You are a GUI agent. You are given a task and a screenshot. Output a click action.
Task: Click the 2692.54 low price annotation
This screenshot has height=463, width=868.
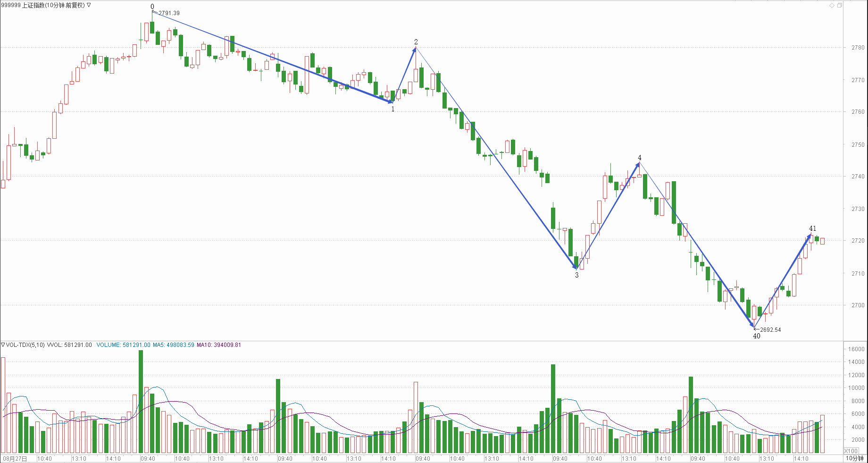click(x=770, y=330)
